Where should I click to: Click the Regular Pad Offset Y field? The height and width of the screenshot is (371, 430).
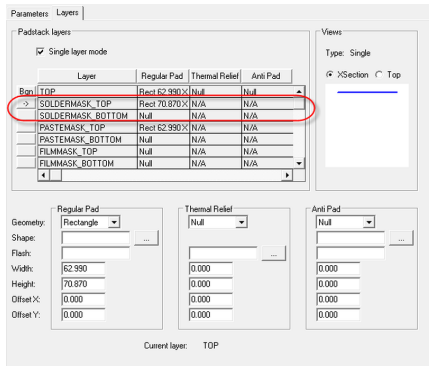click(x=83, y=315)
